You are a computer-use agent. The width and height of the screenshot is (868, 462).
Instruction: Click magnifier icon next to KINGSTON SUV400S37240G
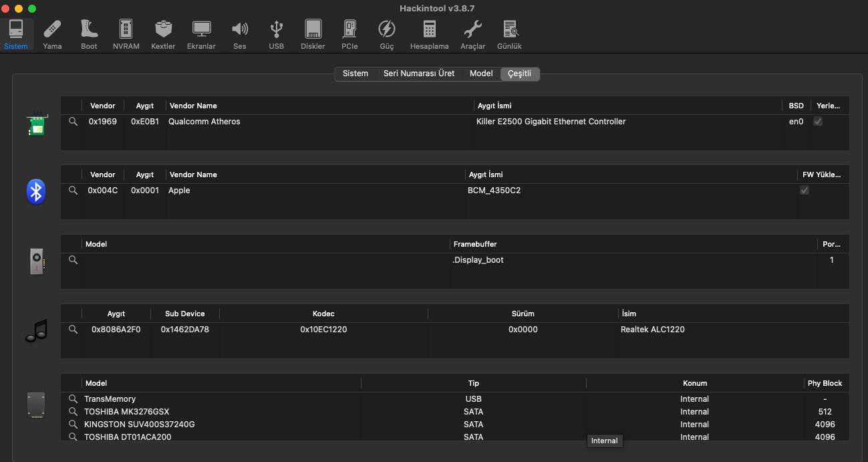tap(73, 425)
